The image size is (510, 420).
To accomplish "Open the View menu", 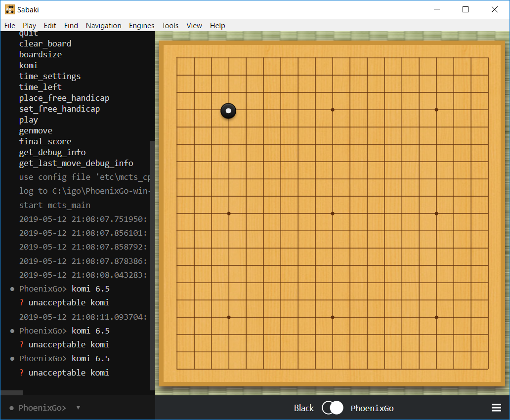I will (194, 26).
